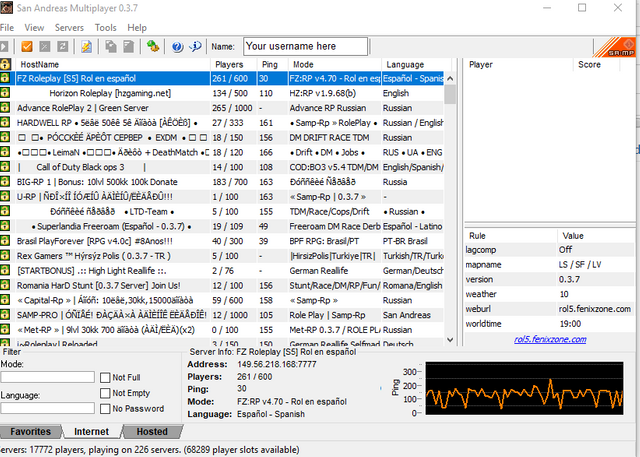Click lock icon beside BIG-RP 1 row

(x=5, y=182)
